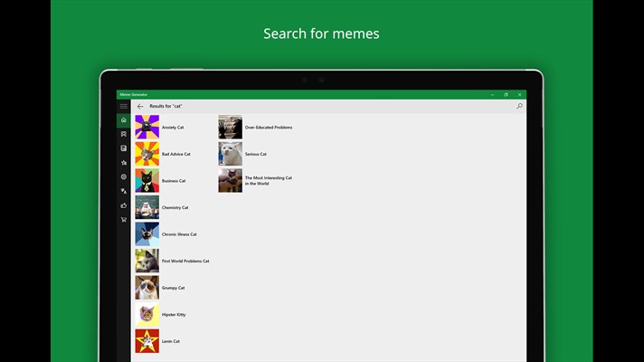
Task: Open the favorites star sidebar icon
Action: click(x=123, y=163)
